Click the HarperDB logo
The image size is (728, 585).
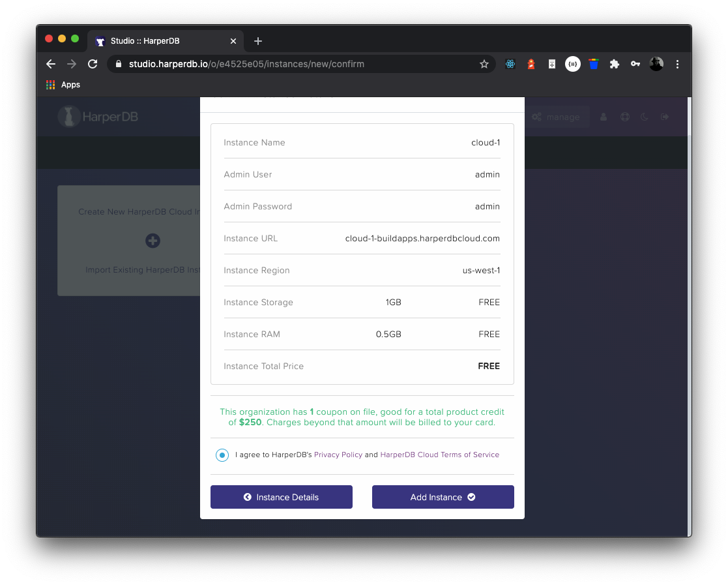98,117
